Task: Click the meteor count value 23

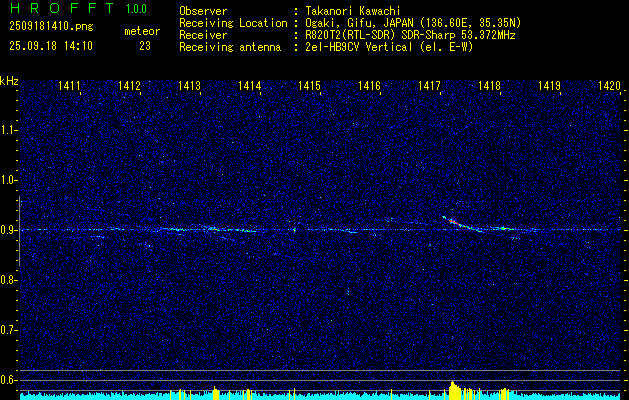Action: (x=145, y=46)
